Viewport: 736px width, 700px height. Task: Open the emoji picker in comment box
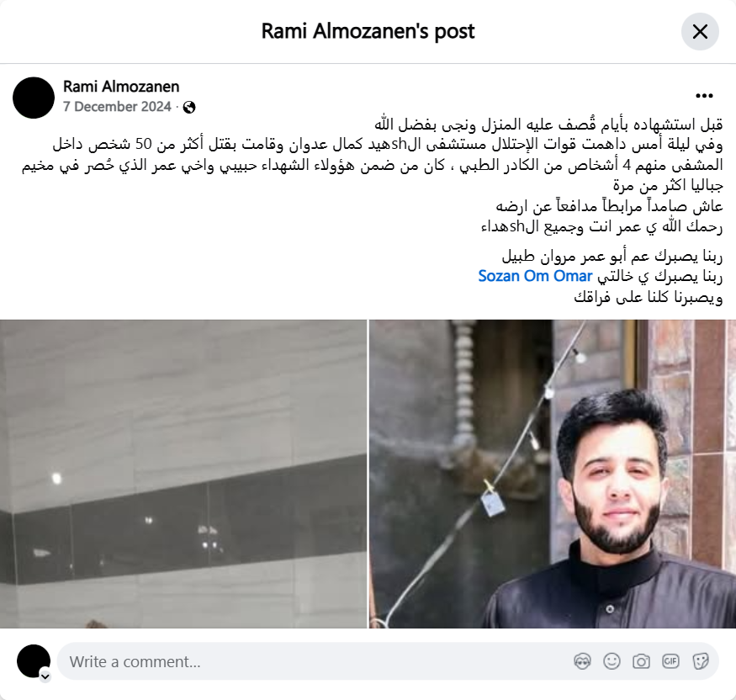coord(612,661)
